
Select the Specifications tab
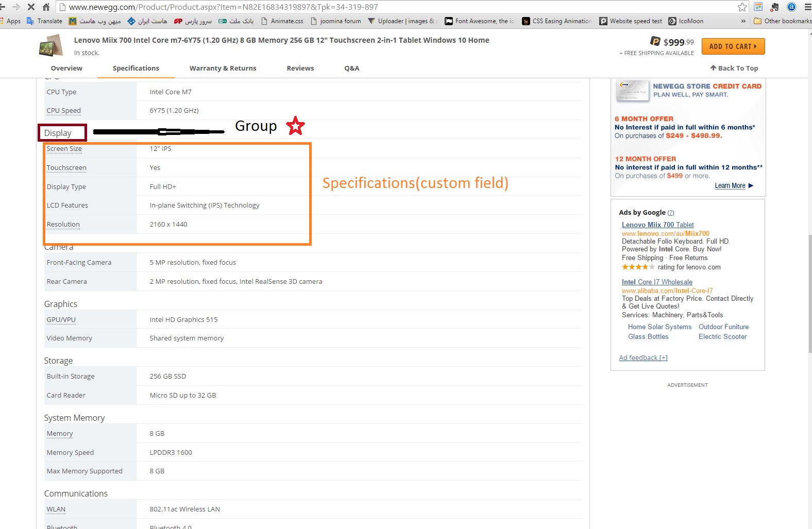[136, 68]
